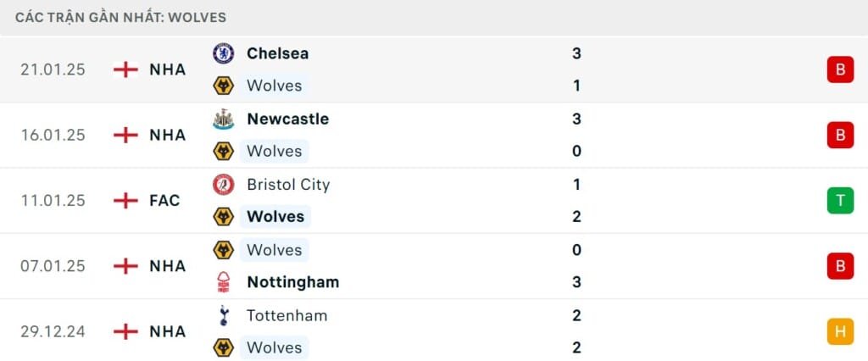
Task: Click the Chelsea club crest icon
Action: [223, 53]
